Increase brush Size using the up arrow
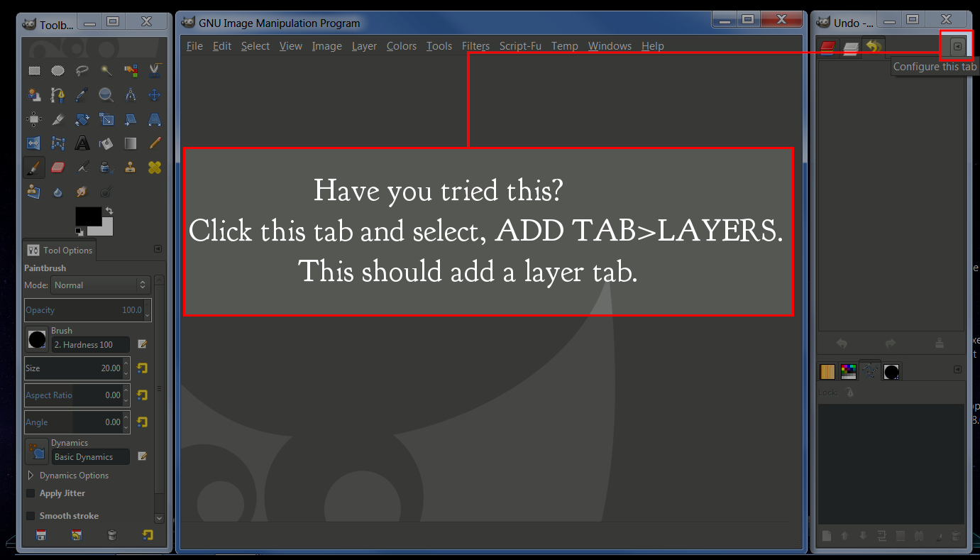 [126, 364]
